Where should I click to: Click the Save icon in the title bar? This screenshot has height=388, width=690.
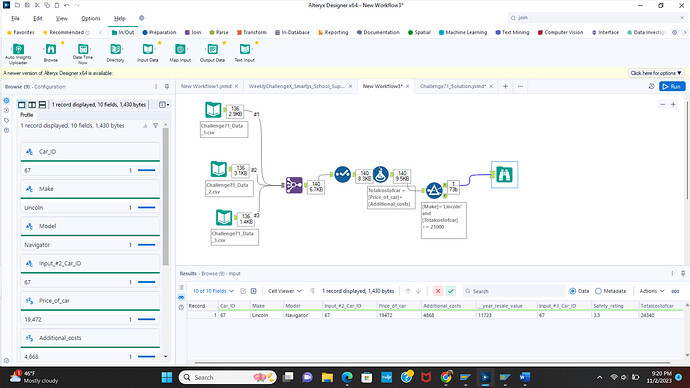(x=27, y=5)
